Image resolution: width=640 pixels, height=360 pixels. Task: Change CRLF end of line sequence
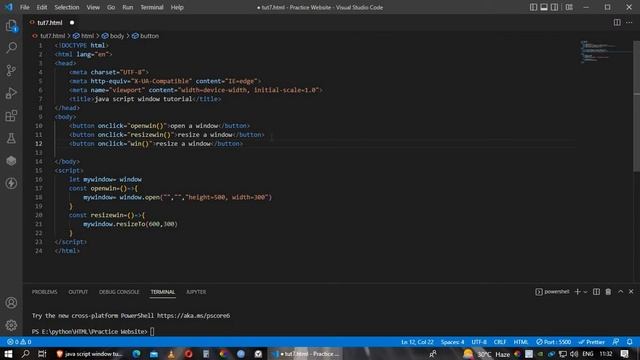tap(500, 342)
